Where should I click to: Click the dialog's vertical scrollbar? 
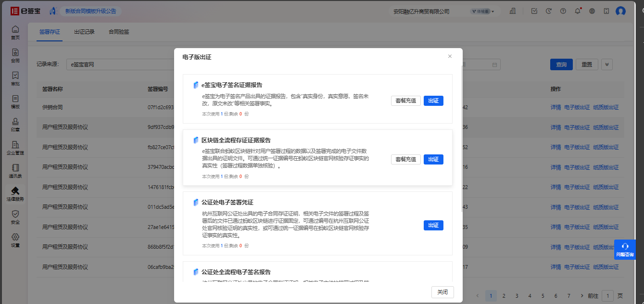point(461,135)
